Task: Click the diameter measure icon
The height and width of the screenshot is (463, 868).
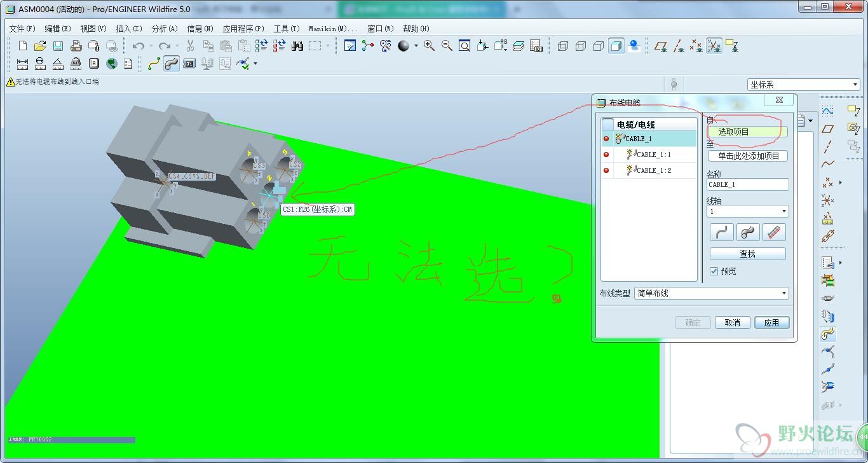Action: click(x=40, y=64)
